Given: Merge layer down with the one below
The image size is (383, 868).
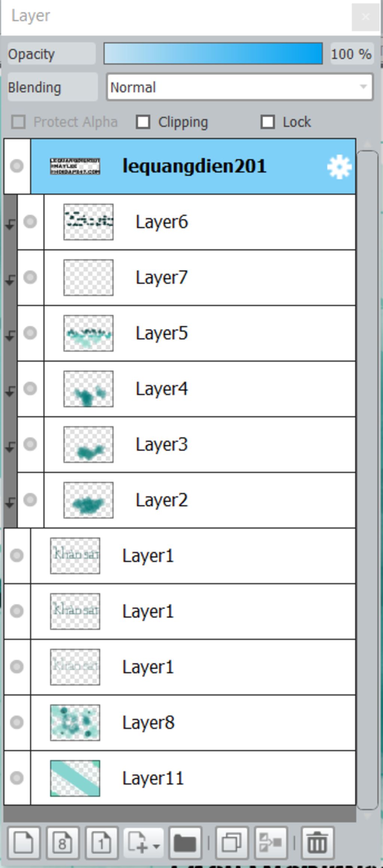Looking at the screenshot, I should click(x=270, y=843).
